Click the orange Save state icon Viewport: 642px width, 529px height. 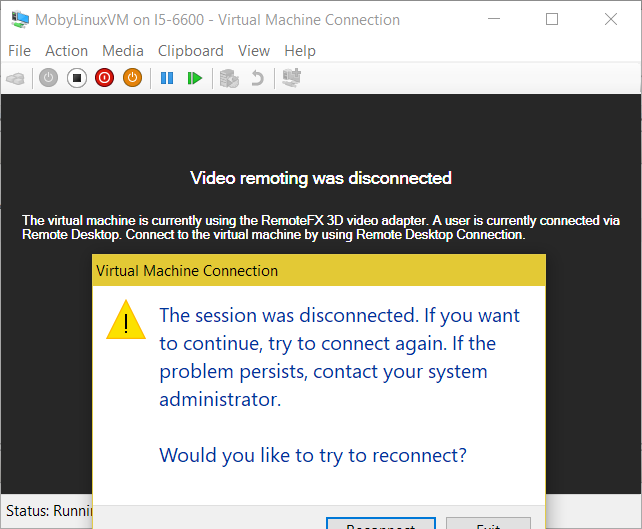coord(132,78)
